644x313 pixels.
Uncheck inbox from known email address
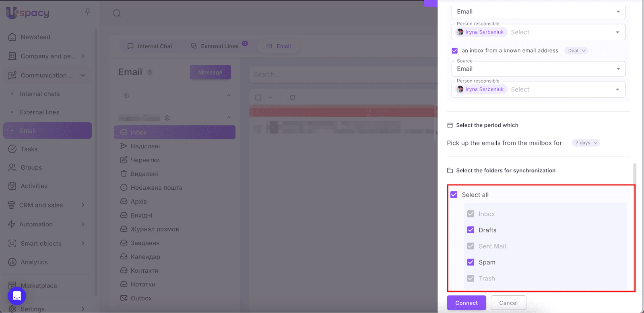[455, 51]
